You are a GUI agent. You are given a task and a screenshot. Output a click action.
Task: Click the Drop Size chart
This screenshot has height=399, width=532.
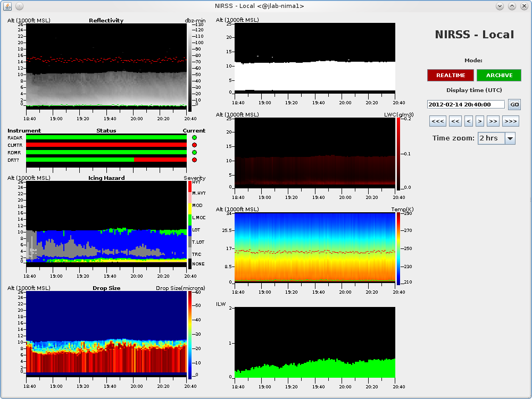point(106,334)
